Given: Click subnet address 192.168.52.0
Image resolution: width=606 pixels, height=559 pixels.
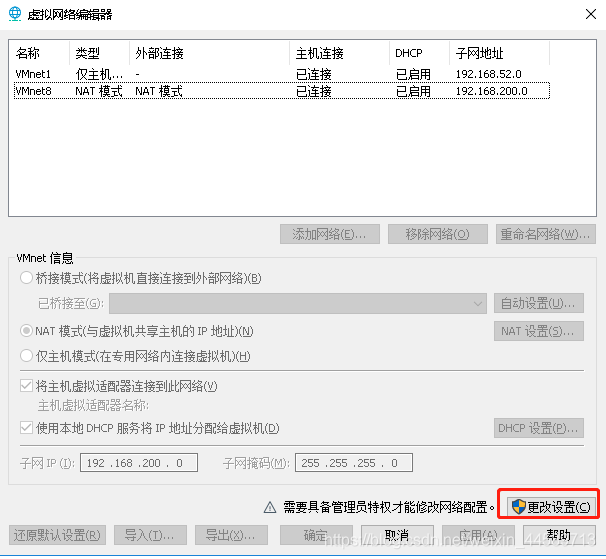Looking at the screenshot, I should coord(489,74).
